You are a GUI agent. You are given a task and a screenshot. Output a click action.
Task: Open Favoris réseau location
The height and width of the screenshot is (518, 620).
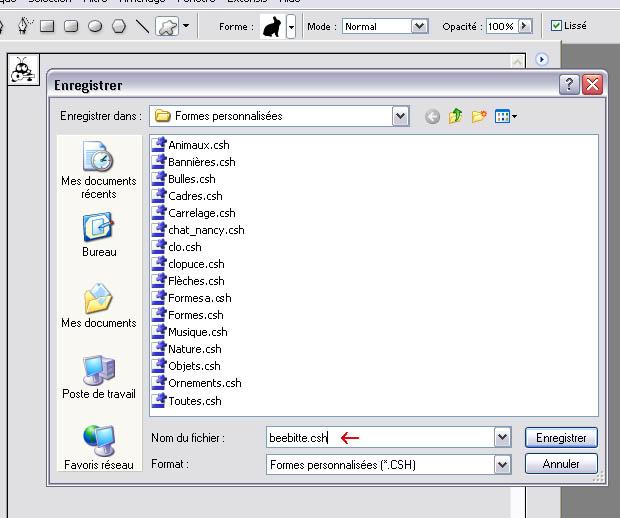pyautogui.click(x=99, y=448)
